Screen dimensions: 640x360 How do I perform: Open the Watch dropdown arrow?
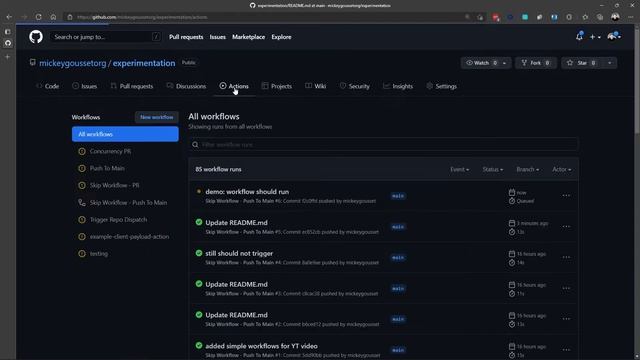click(x=505, y=63)
